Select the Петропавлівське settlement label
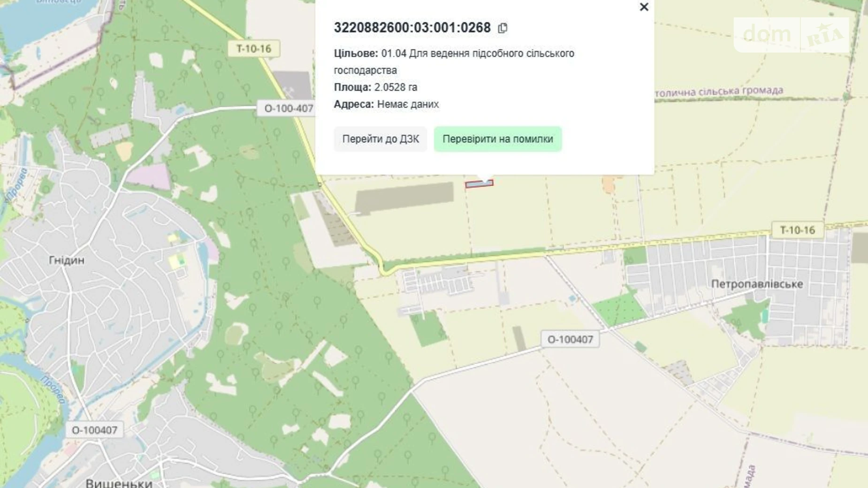868x488 pixels. click(755, 284)
